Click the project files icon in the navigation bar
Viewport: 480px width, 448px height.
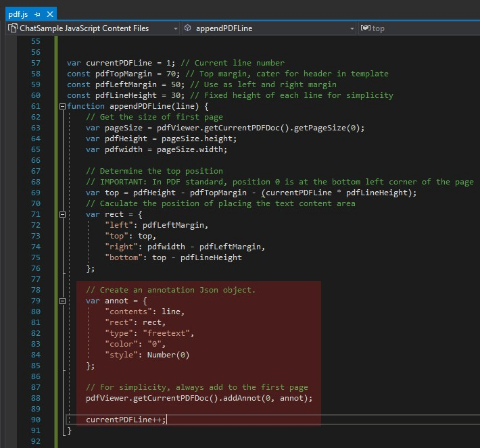coord(13,28)
